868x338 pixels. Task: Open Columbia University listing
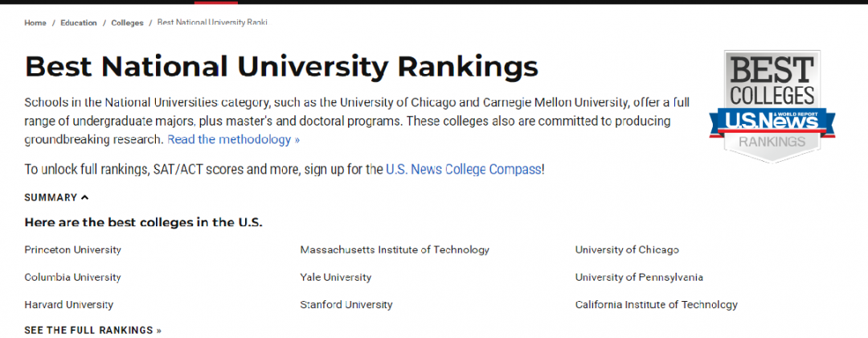point(72,277)
